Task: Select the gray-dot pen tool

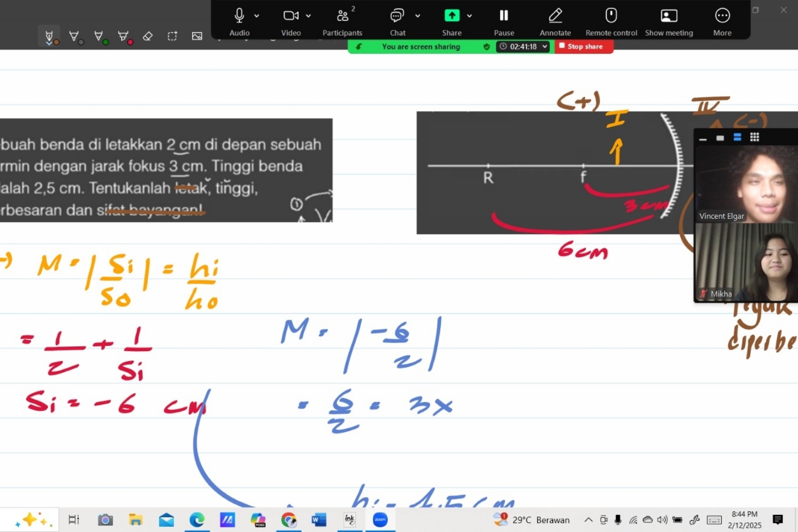Action: tap(75, 37)
